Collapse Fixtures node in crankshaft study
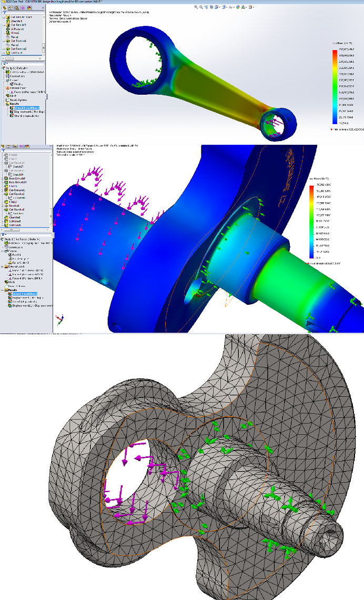Image resolution: width=364 pixels, height=600 pixels. (x=2, y=251)
